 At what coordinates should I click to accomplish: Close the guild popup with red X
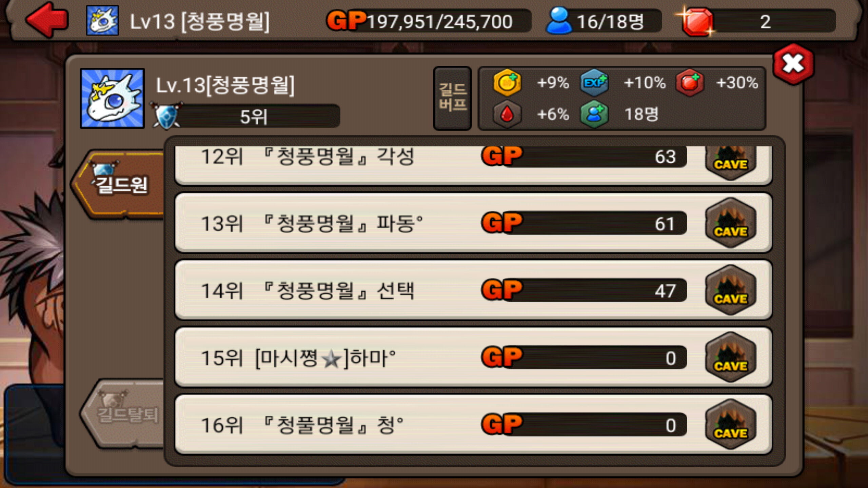click(793, 64)
